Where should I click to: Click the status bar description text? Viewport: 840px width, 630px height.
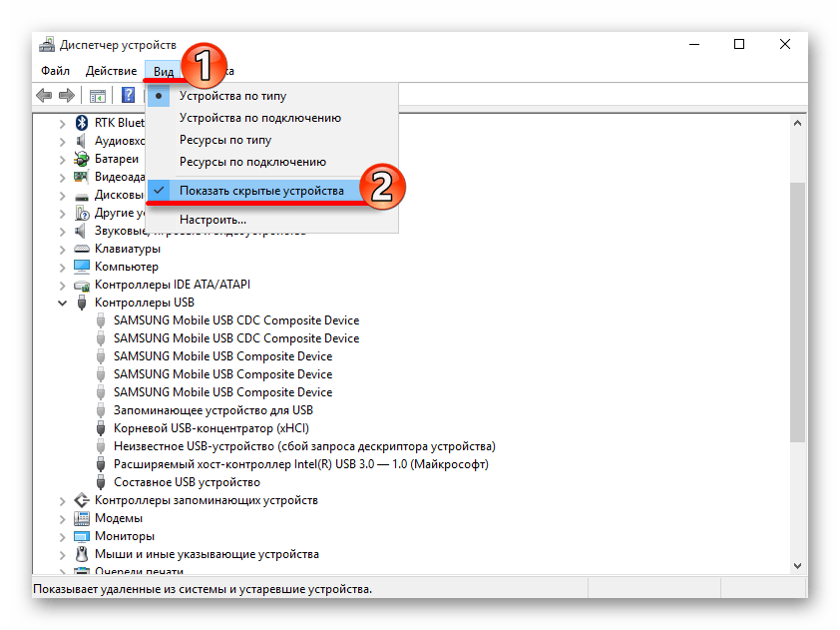click(203, 589)
